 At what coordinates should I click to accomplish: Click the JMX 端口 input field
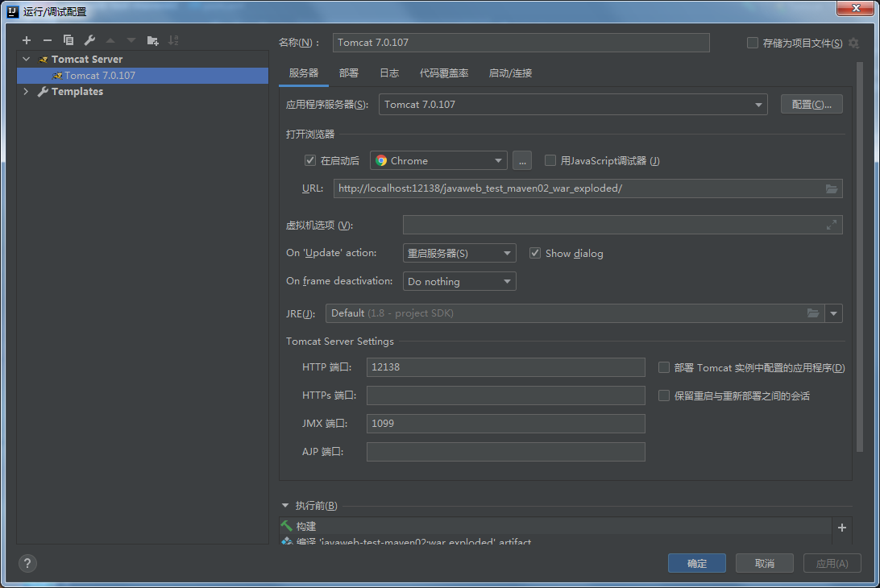(x=505, y=423)
